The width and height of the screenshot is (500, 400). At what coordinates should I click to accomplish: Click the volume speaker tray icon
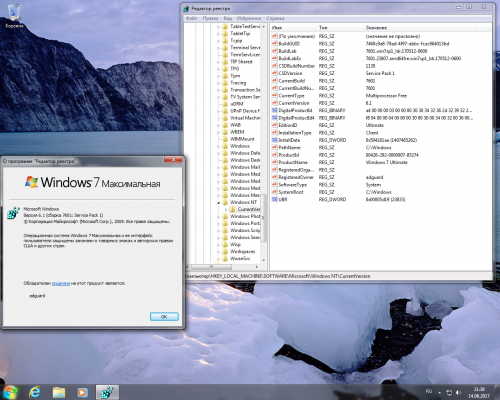[x=459, y=393]
